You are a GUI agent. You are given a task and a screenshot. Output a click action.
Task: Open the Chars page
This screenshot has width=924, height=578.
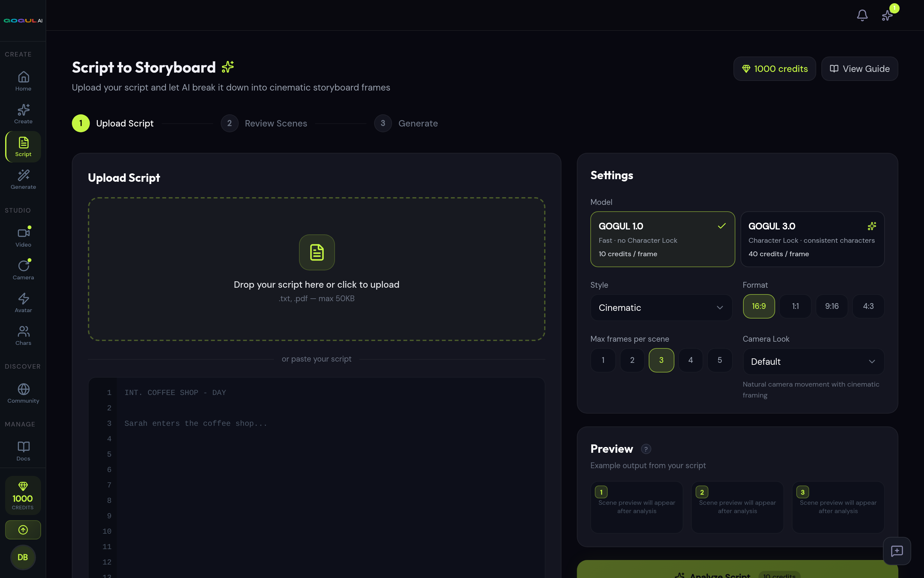(23, 336)
